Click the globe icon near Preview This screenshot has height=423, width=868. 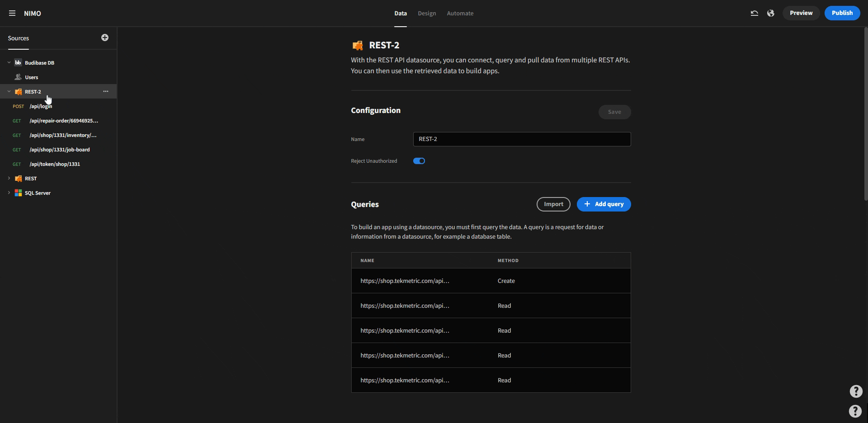click(x=771, y=13)
